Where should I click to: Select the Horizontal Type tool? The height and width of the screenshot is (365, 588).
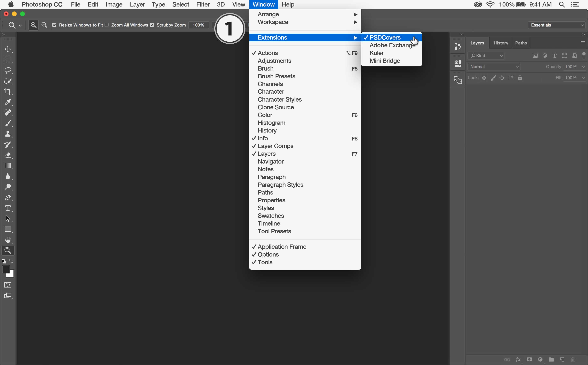coord(8,208)
